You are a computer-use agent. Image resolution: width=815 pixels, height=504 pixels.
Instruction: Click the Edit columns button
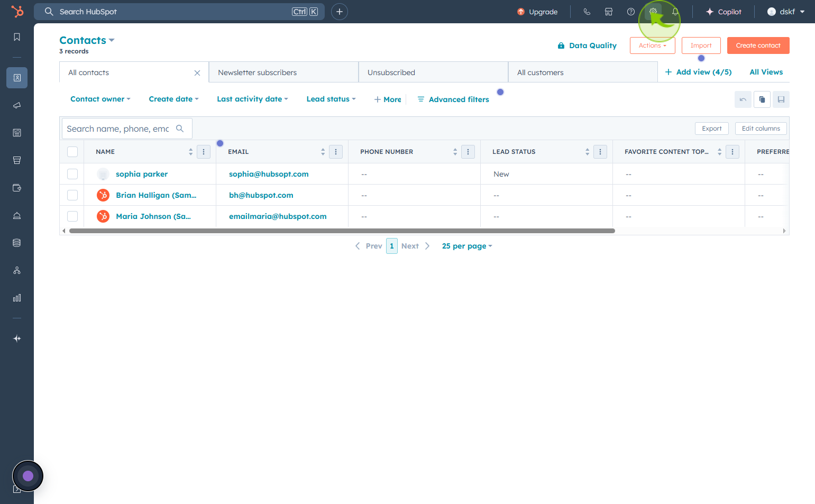pyautogui.click(x=761, y=129)
